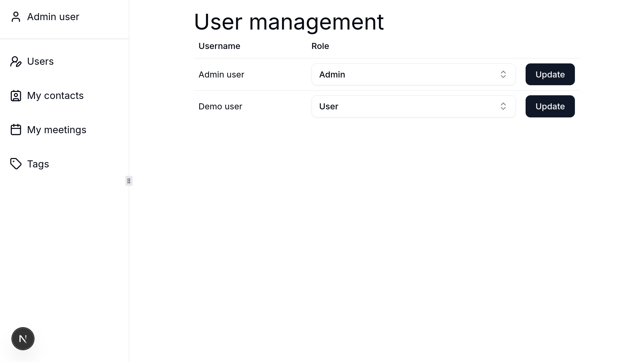
Task: Navigate to My contacts
Action: [55, 96]
